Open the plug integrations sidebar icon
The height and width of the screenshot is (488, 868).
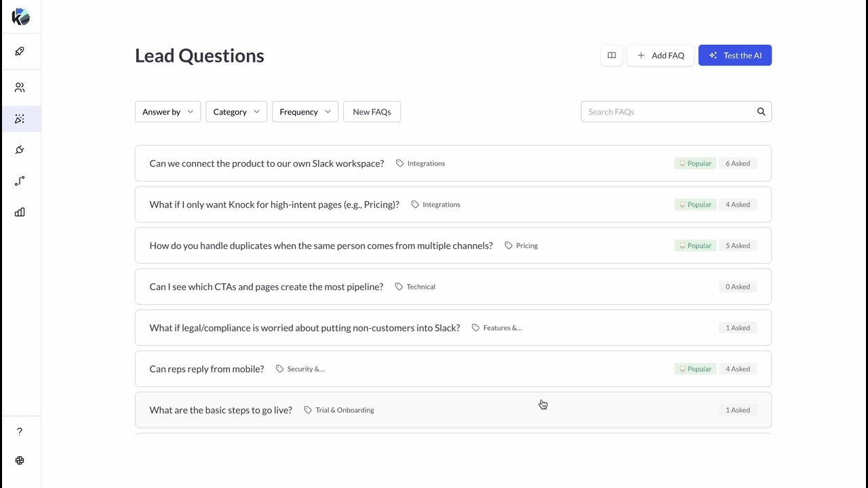[20, 150]
